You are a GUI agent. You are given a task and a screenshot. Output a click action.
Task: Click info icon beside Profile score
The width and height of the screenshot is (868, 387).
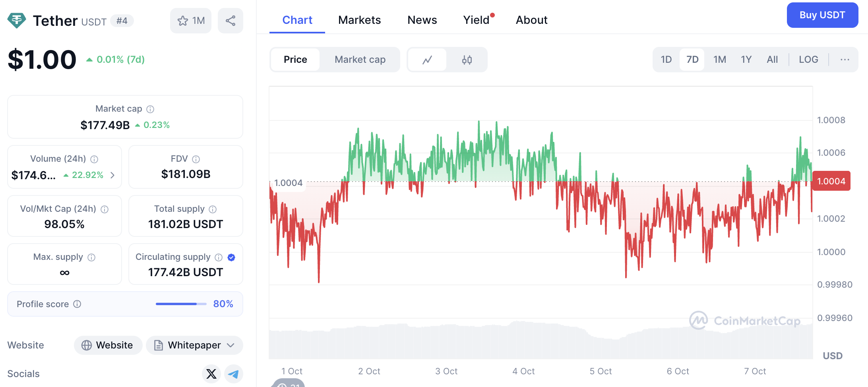pyautogui.click(x=77, y=304)
